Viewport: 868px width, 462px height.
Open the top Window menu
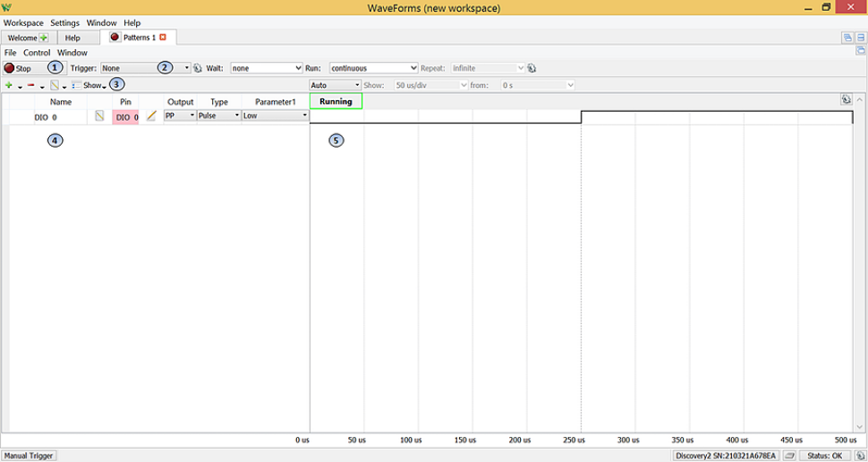[x=102, y=22]
